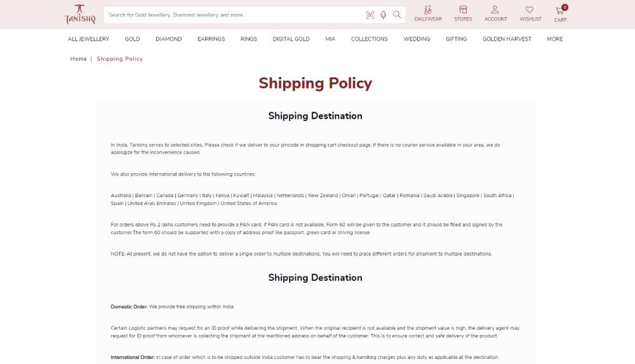Click 'We also provide international delivery' text
This screenshot has width=635, height=364.
tap(183, 174)
